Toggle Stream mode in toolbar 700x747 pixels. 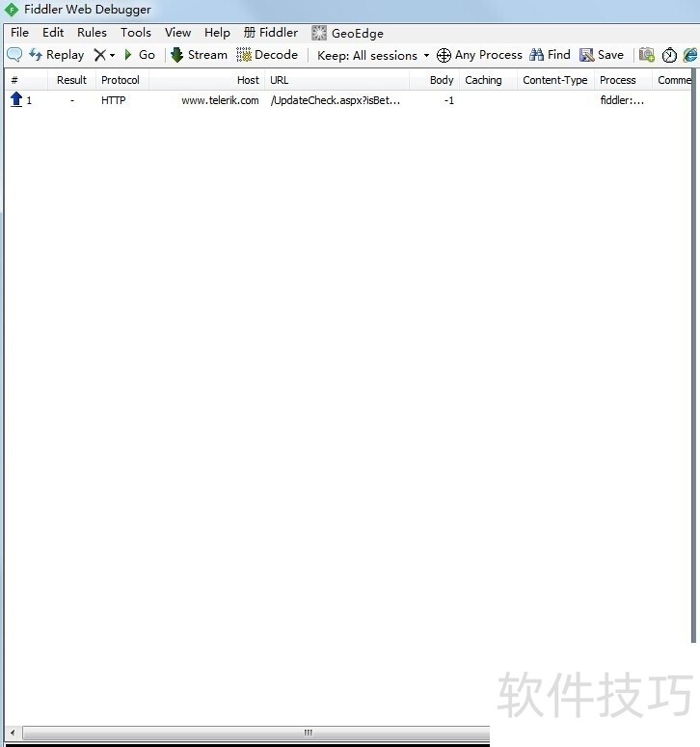(199, 55)
